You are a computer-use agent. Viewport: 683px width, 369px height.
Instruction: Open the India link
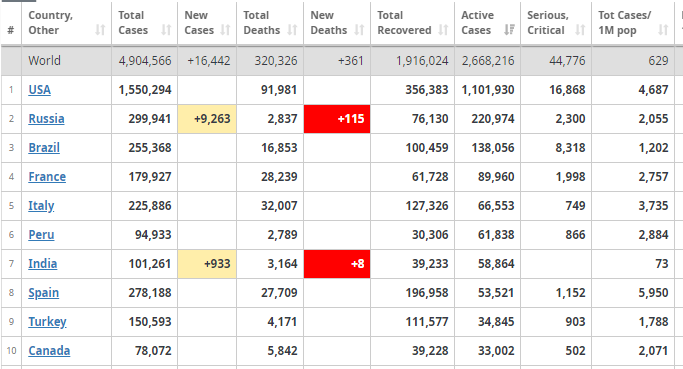coord(43,264)
